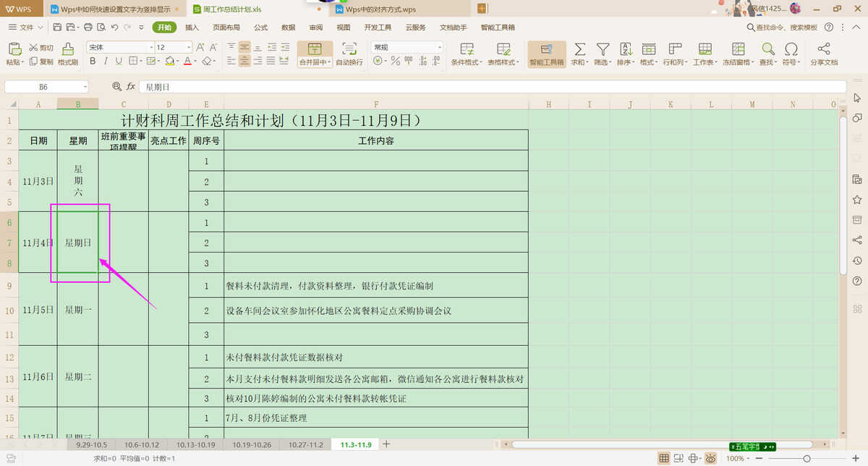868x466 pixels.
Task: Toggle top vertical alignment
Action: [231, 47]
